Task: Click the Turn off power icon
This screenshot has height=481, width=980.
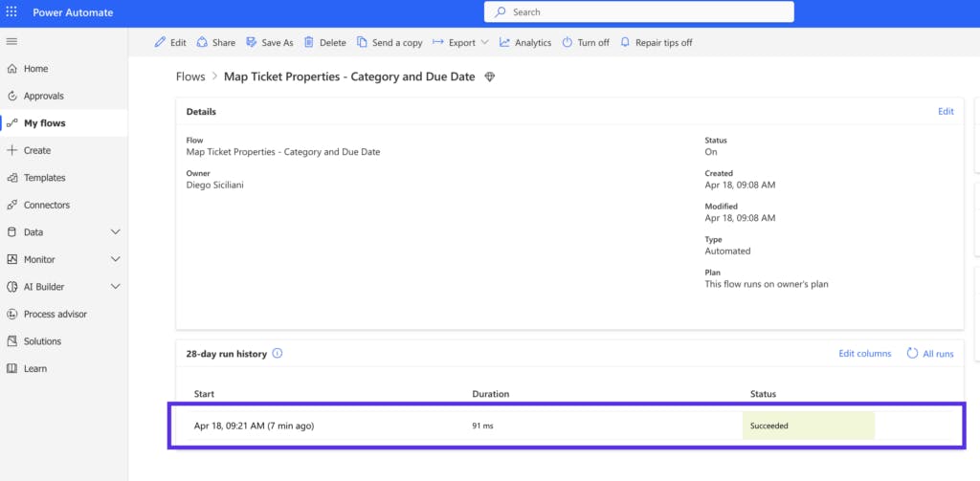Action: [567, 42]
